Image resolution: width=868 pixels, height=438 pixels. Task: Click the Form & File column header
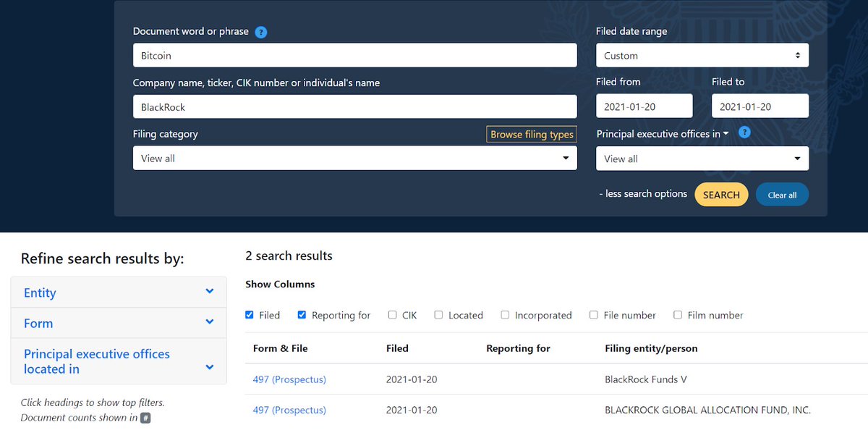click(281, 348)
